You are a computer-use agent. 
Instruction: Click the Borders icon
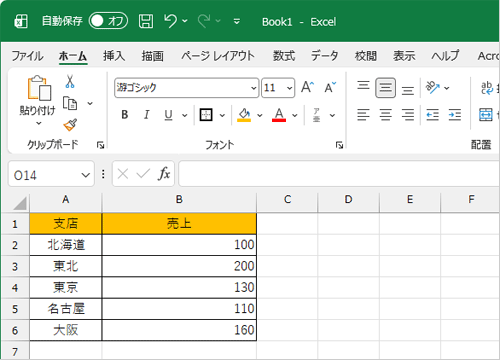[x=206, y=115]
